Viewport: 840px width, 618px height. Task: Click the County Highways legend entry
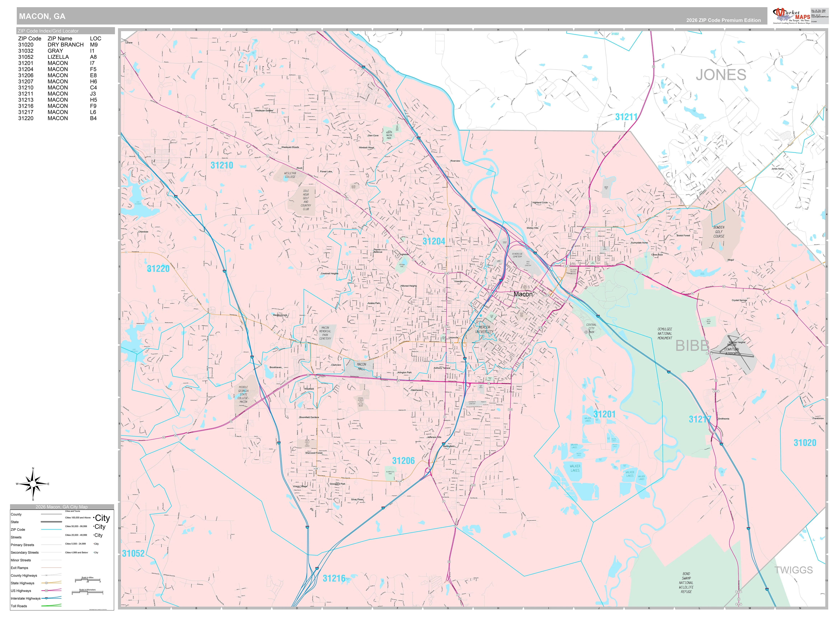point(36,576)
